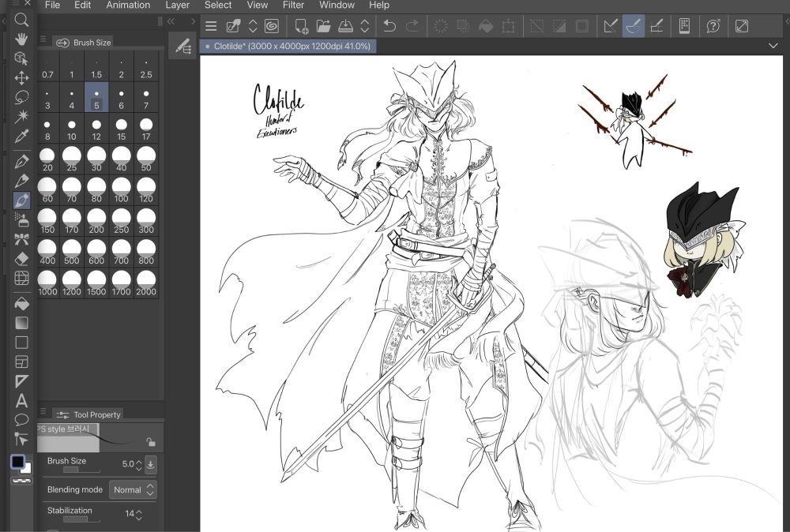The height and width of the screenshot is (532, 790).
Task: Open the File menu
Action: tap(52, 5)
